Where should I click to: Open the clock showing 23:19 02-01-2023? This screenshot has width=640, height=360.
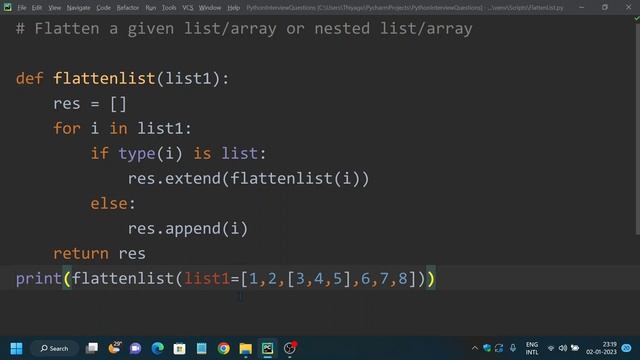[601, 348]
